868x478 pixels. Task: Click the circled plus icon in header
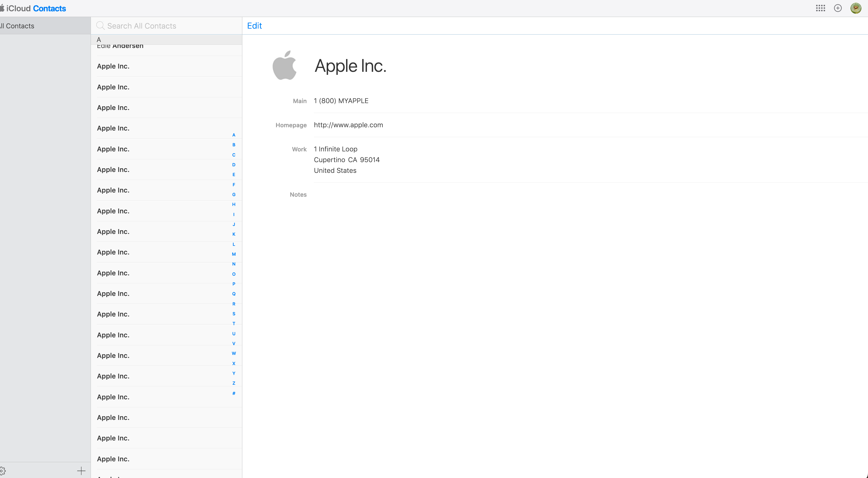tap(838, 8)
